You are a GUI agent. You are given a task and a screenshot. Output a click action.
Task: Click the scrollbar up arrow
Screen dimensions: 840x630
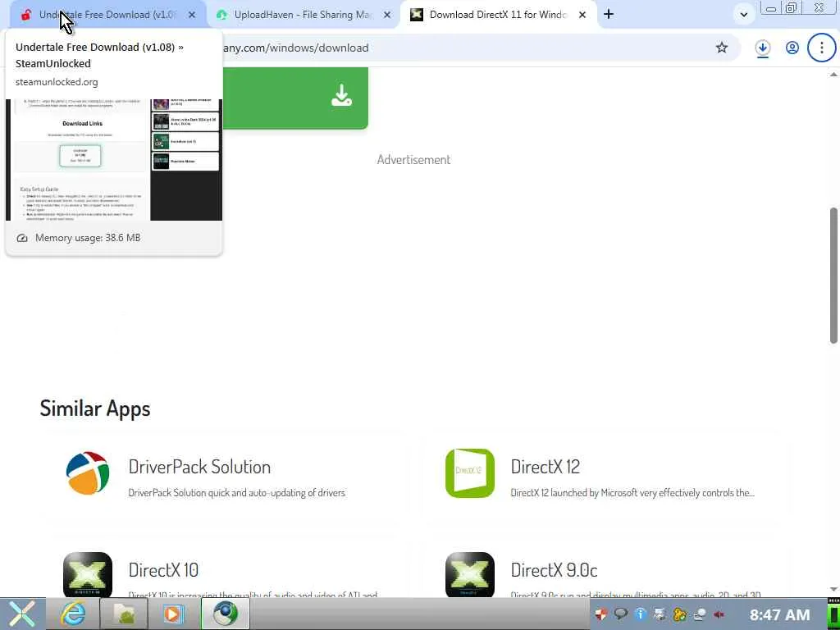click(833, 75)
